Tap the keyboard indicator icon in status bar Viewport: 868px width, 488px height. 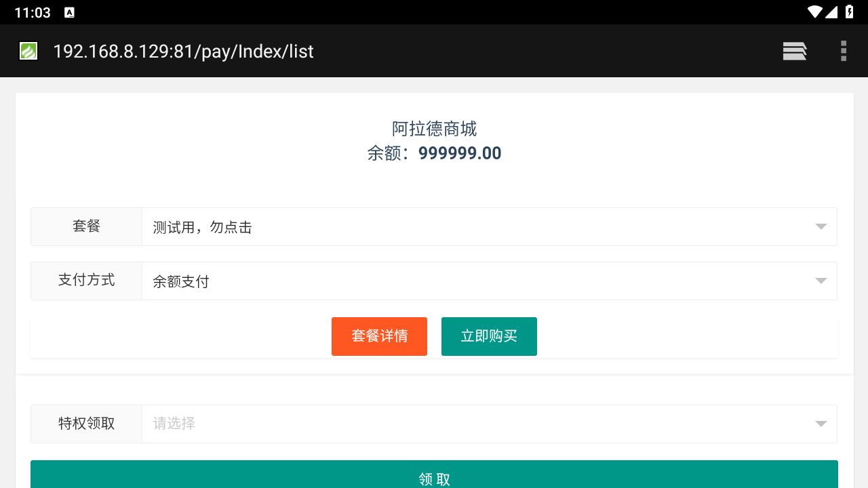[x=69, y=12]
